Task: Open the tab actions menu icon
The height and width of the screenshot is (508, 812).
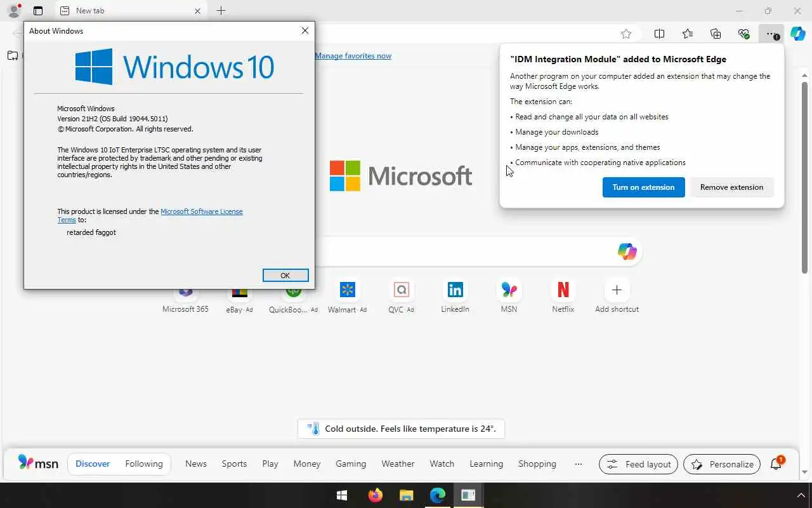Action: (38, 11)
